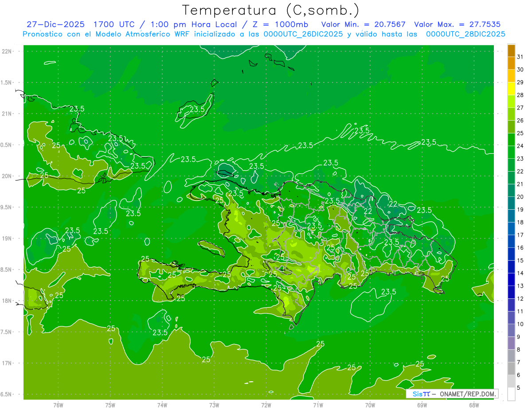Click the legend scale value "29"
532x411 pixels.
(x=520, y=82)
